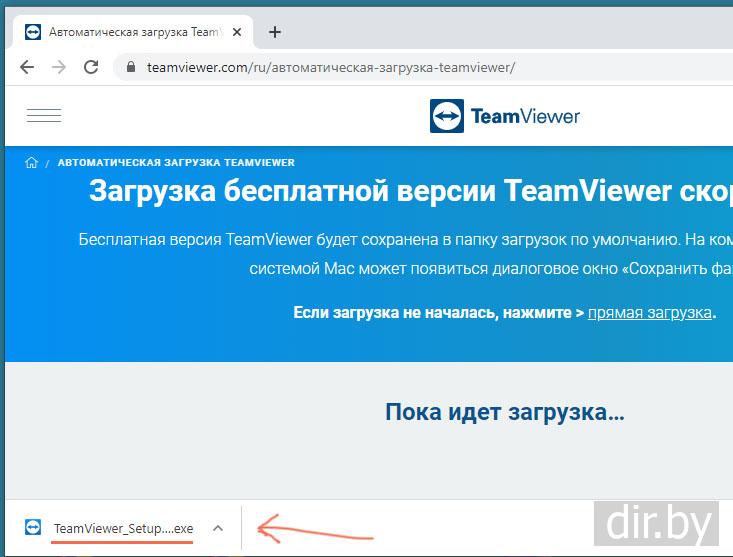Click the padlock site info icon
Image resolution: width=733 pixels, height=557 pixels.
[x=130, y=68]
